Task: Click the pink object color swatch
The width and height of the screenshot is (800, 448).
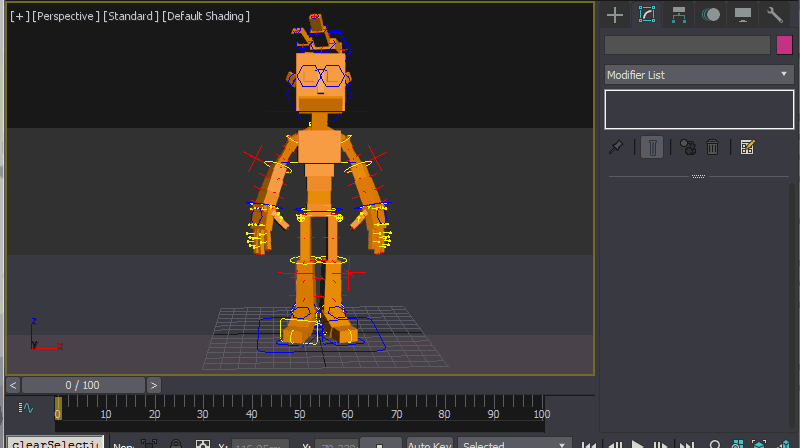Action: click(x=785, y=45)
